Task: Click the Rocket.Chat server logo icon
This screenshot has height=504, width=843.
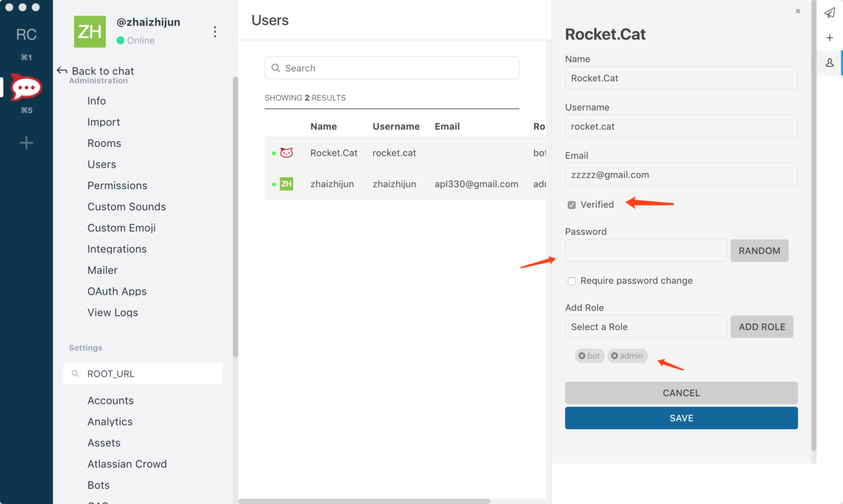Action: (26, 88)
